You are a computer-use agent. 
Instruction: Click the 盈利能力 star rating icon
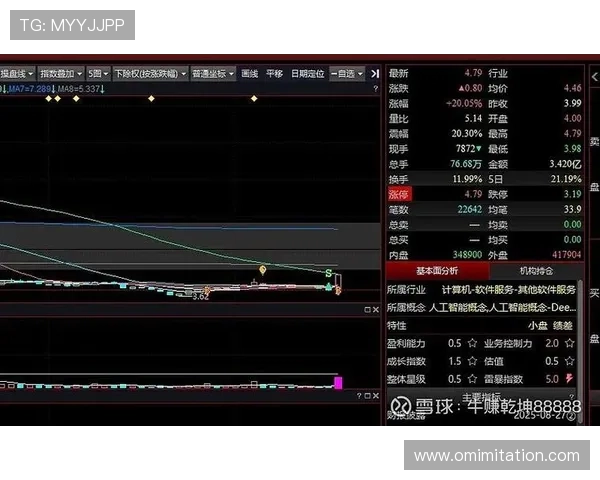coord(469,343)
